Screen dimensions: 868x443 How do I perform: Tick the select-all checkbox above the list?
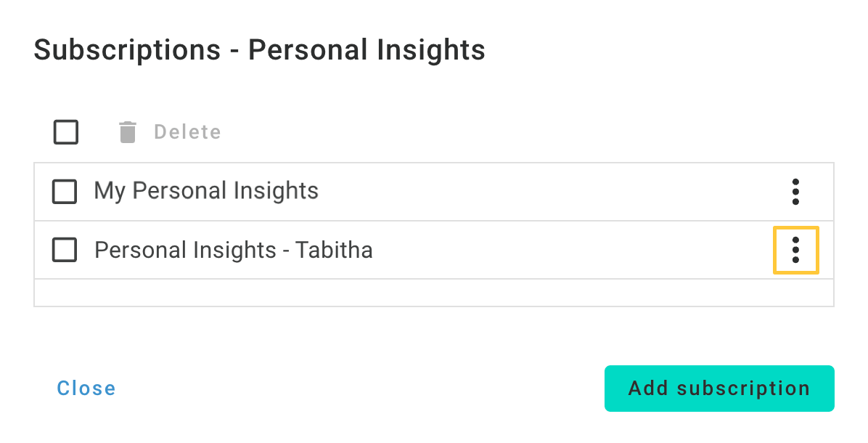click(66, 131)
